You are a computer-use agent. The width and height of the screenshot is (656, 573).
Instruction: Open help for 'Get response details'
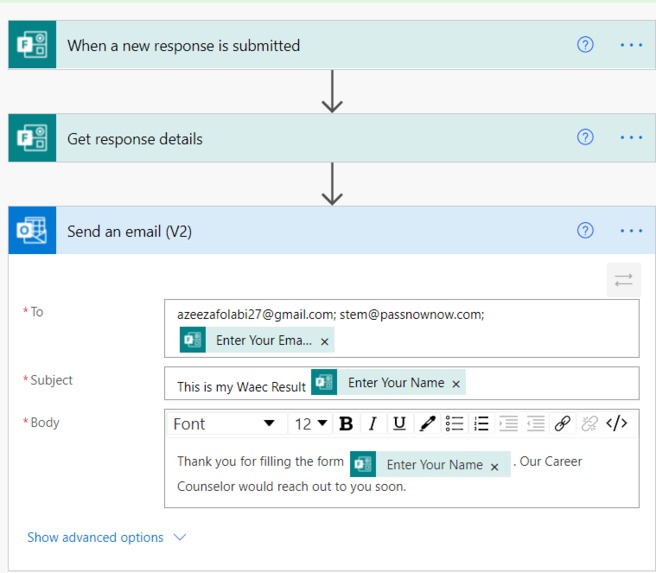click(585, 137)
